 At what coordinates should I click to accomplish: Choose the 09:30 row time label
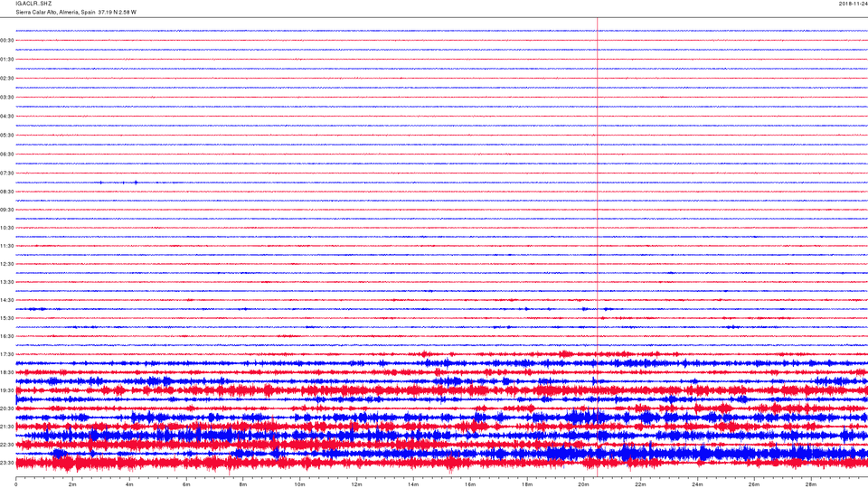tap(7, 210)
